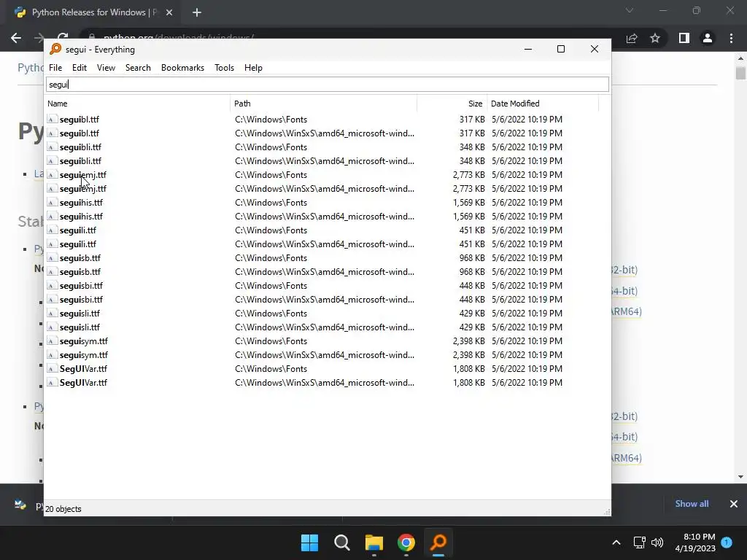Bookmark this page with the star icon

(655, 38)
